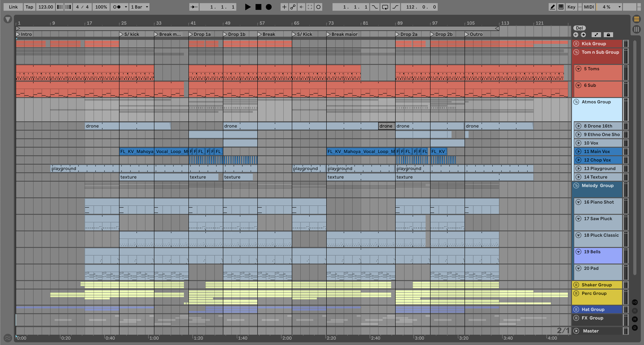
Task: Click the Tap tempo button
Action: [29, 7]
